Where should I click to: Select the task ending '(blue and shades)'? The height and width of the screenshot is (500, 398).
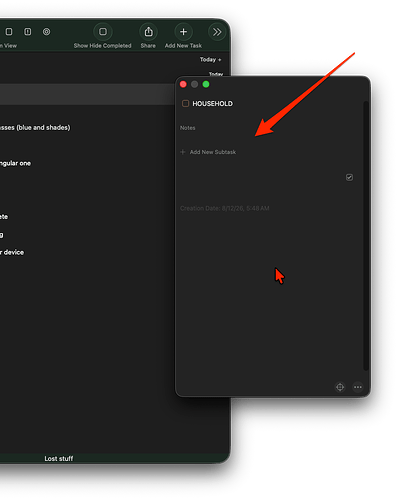(x=35, y=128)
